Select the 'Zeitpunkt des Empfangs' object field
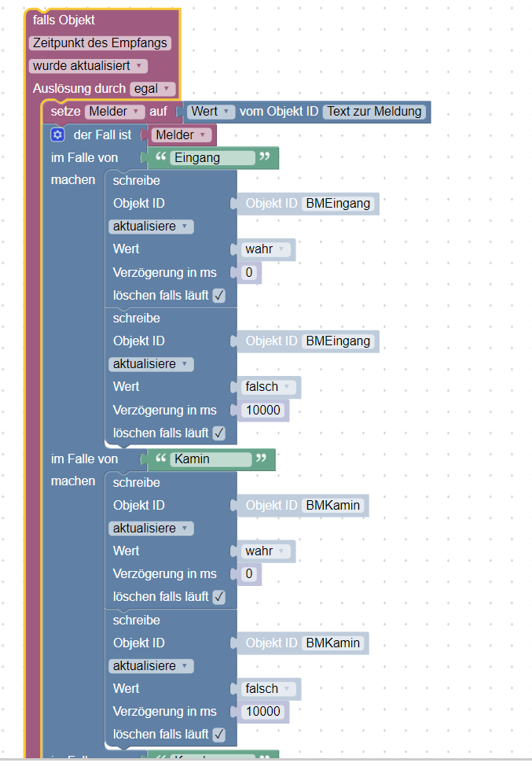 click(x=100, y=43)
